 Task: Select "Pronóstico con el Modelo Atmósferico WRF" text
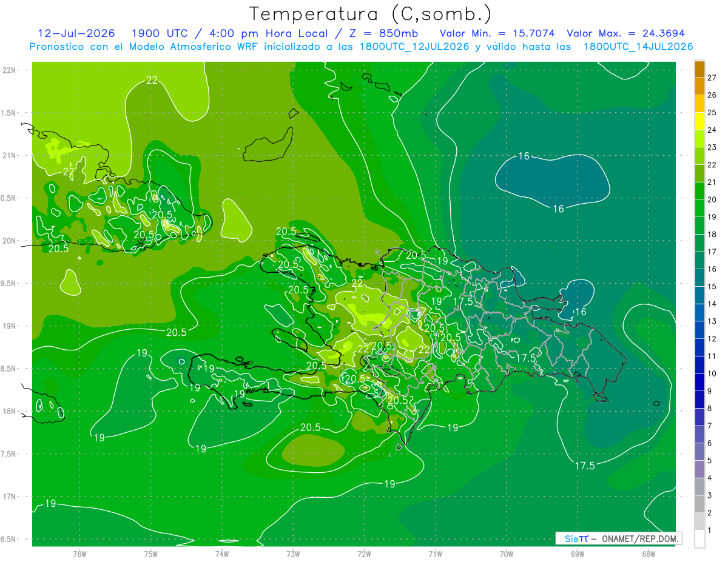[x=144, y=47]
